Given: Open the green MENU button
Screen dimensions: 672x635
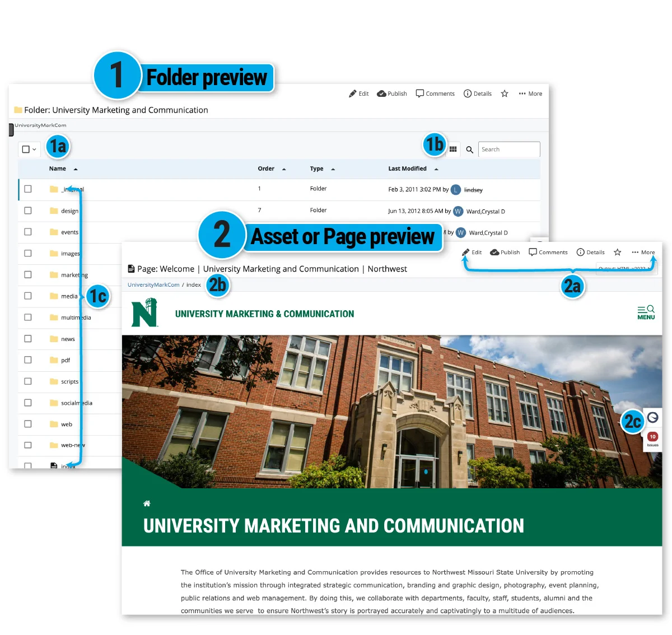Looking at the screenshot, I should tap(646, 312).
